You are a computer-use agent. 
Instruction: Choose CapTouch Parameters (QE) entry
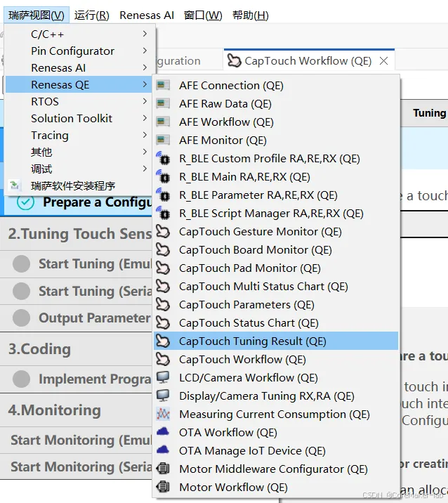[276, 304]
